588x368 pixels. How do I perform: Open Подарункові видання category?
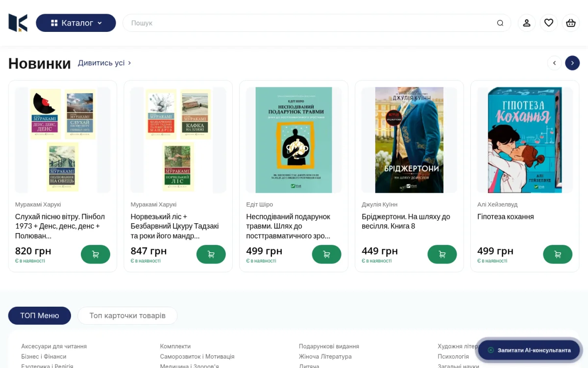[329, 346]
